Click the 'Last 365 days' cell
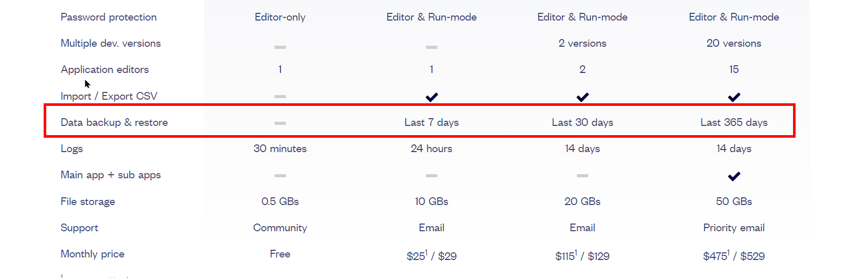This screenshot has width=868, height=278. click(734, 122)
